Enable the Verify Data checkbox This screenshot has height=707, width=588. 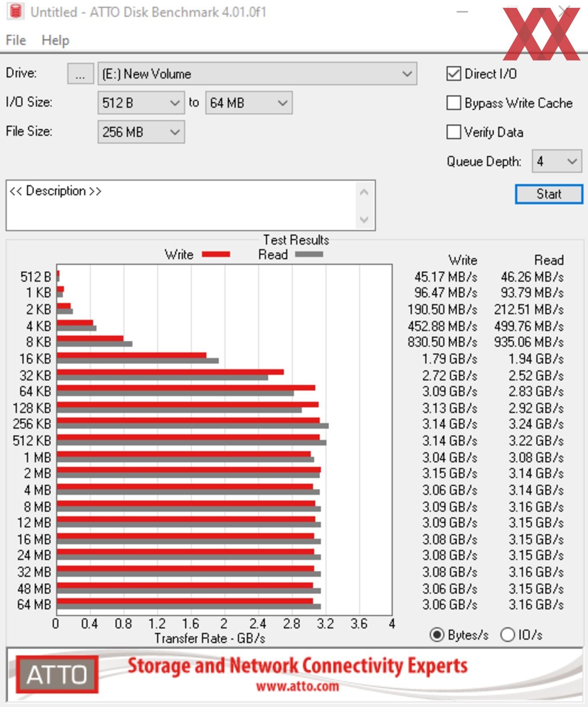pos(454,132)
